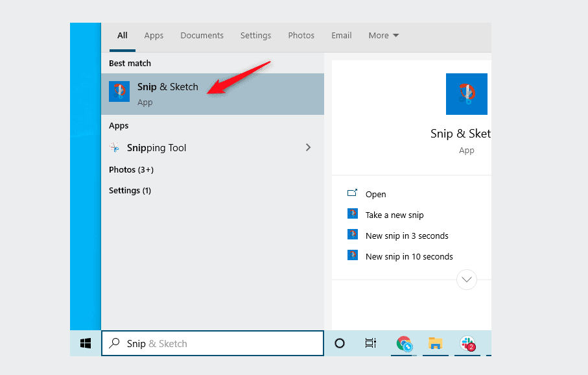Click the Windows Start button
The image size is (588, 375).
pyautogui.click(x=86, y=343)
